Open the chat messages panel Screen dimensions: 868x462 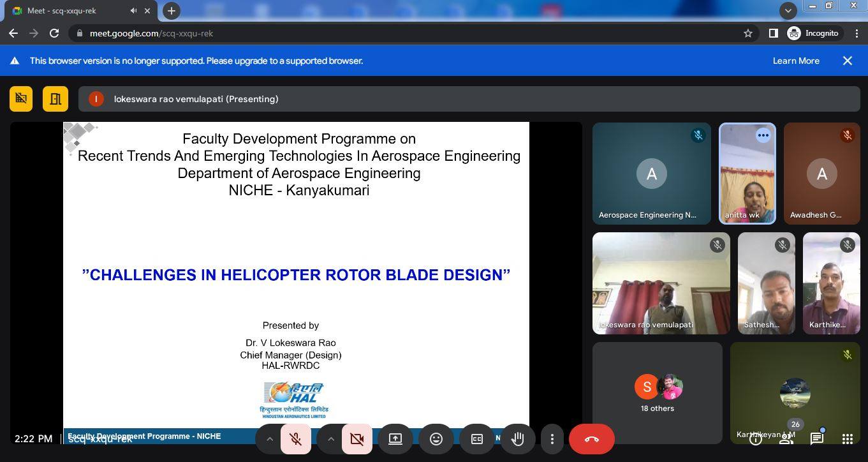click(816, 439)
